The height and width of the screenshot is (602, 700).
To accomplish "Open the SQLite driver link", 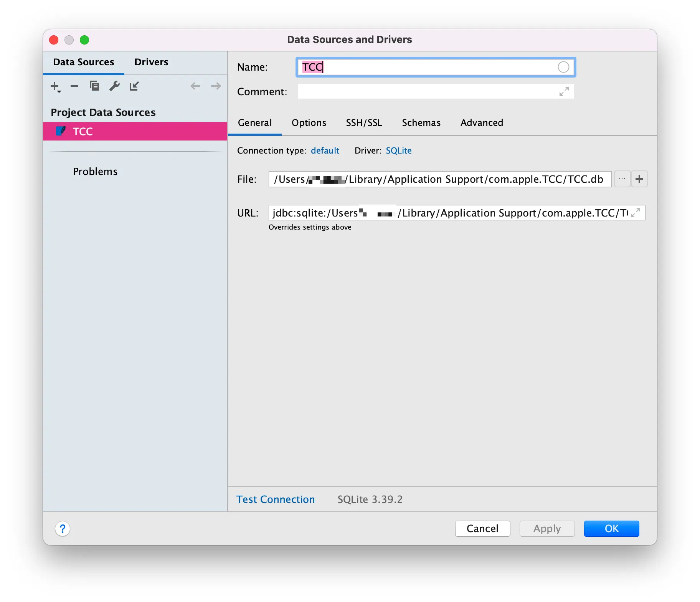I will click(399, 150).
